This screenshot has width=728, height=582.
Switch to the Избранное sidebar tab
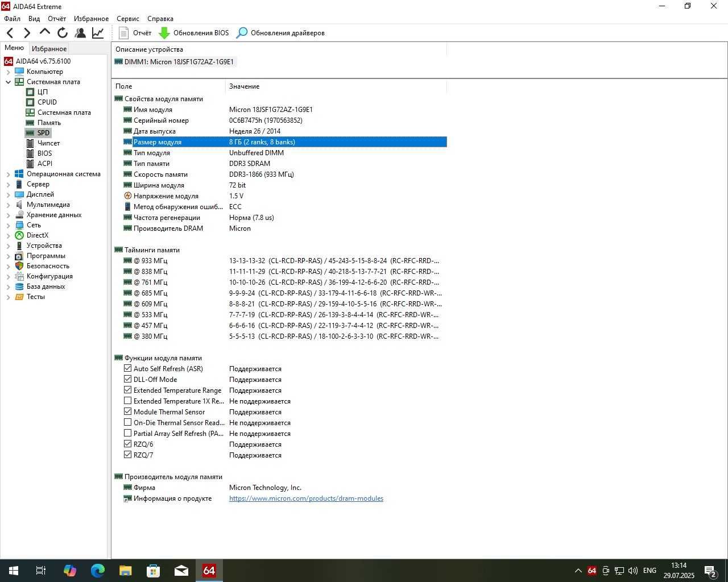tap(49, 49)
